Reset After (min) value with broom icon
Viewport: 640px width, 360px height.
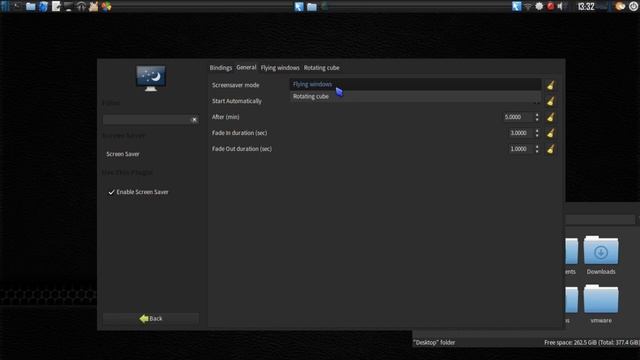551,117
